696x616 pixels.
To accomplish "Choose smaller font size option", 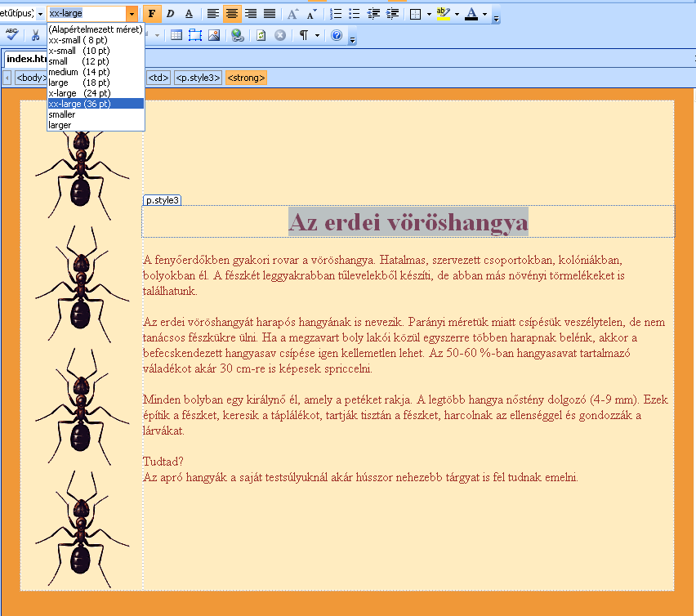I will (96, 114).
